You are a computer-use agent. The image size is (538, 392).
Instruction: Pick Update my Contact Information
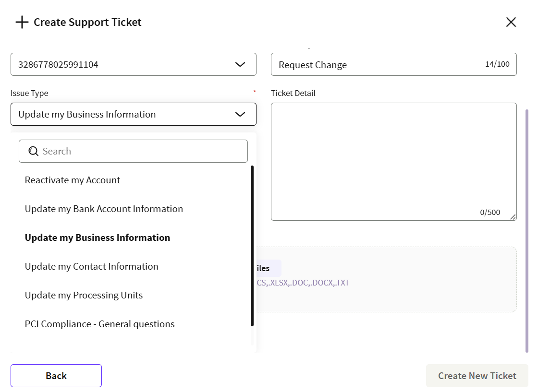[91, 267]
